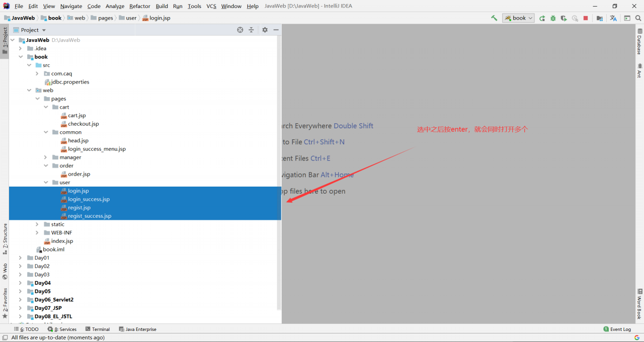Click the Debug bug icon
Image resolution: width=644 pixels, height=342 pixels.
point(553,18)
